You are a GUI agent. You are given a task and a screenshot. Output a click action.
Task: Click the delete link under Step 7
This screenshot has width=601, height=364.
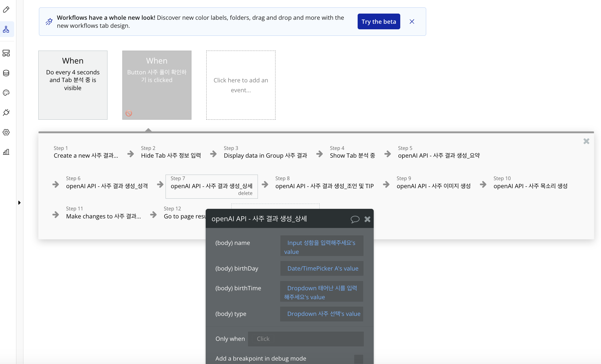(x=245, y=193)
